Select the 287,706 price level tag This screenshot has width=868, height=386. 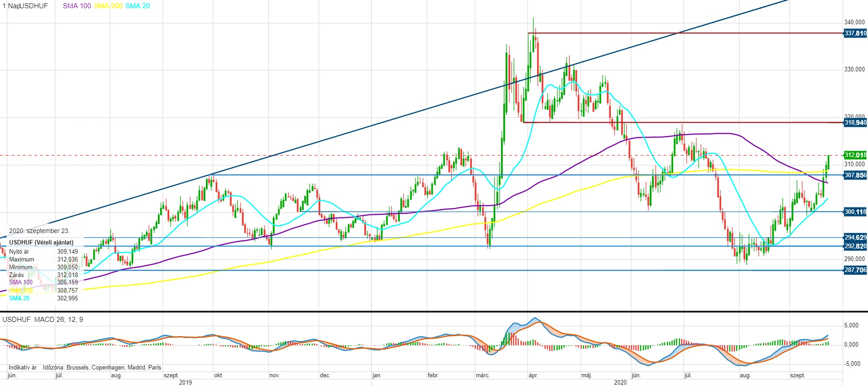click(855, 270)
